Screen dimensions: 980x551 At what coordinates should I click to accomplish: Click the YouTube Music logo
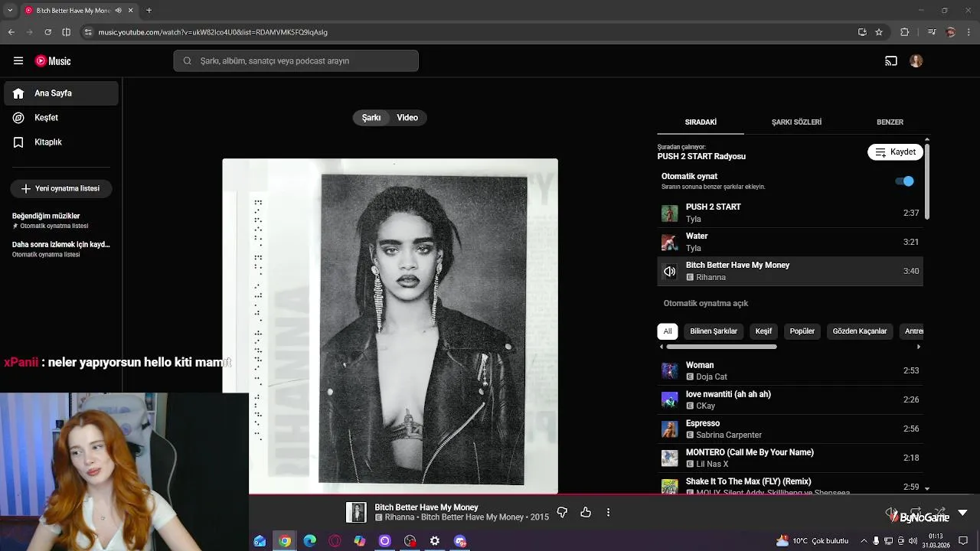coord(53,61)
